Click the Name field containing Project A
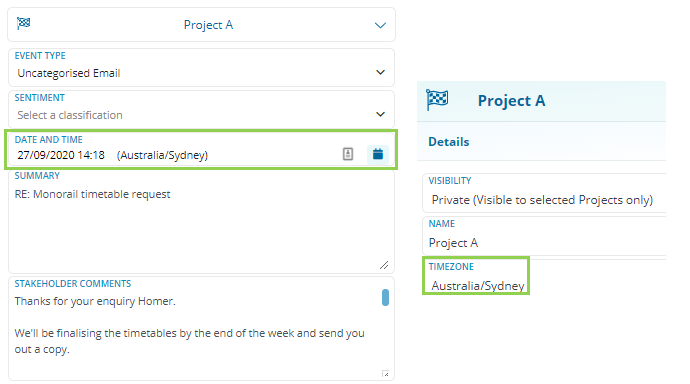 [x=544, y=236]
